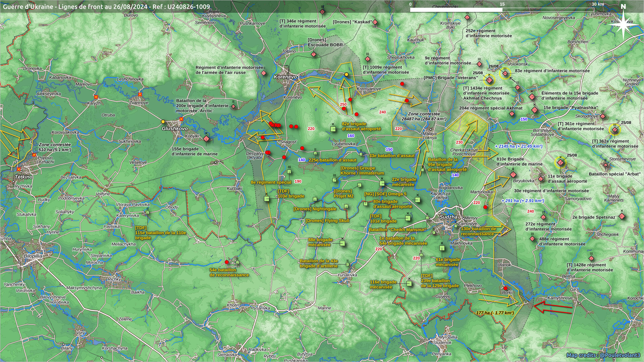Click the red dot marker near Borki

coord(505,288)
